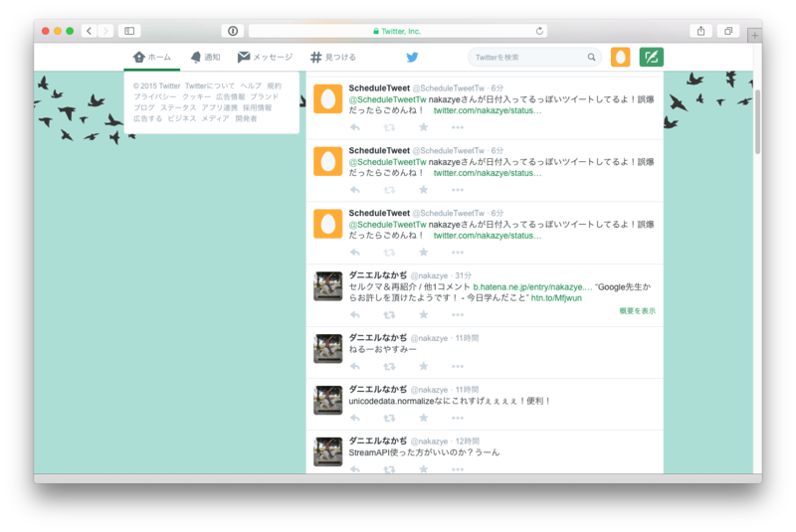Open more options on topmost ScheduleTweet tweet
The image size is (796, 532).
(x=458, y=128)
